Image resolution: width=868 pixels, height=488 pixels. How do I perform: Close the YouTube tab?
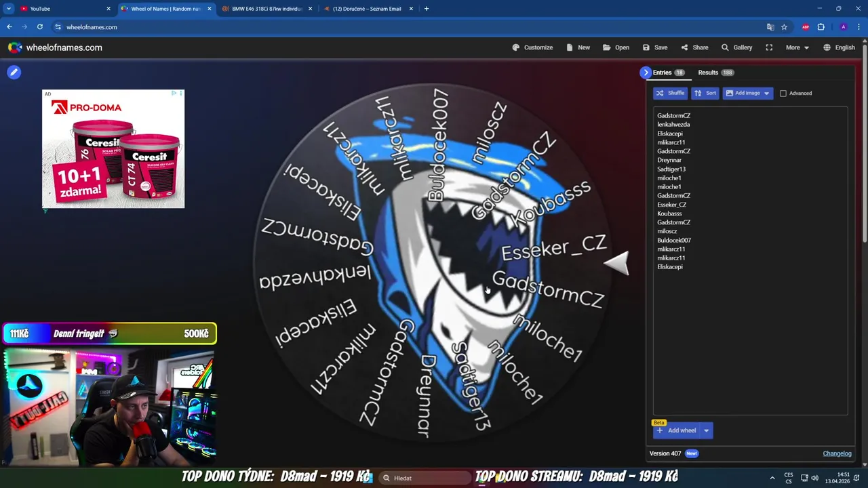108,9
